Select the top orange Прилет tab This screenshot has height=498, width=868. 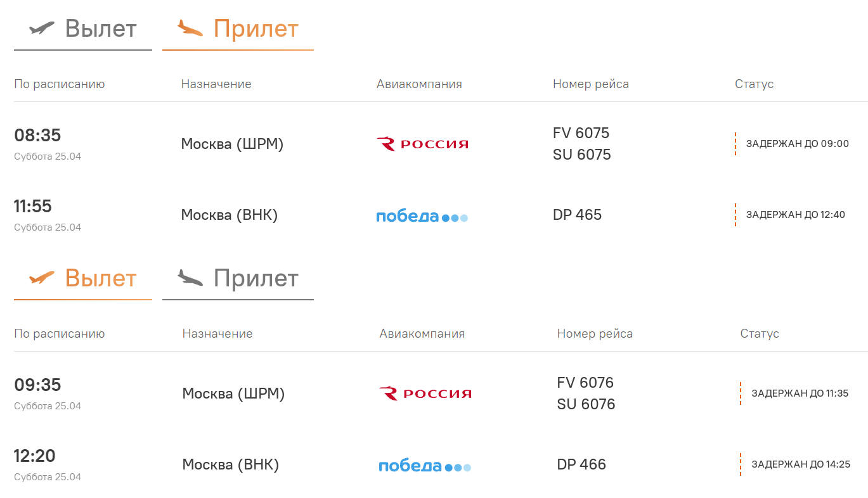click(x=256, y=29)
